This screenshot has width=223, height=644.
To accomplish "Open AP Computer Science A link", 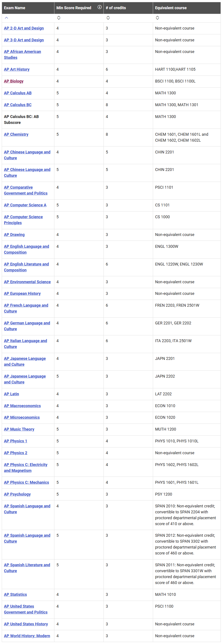I will (x=25, y=205).
